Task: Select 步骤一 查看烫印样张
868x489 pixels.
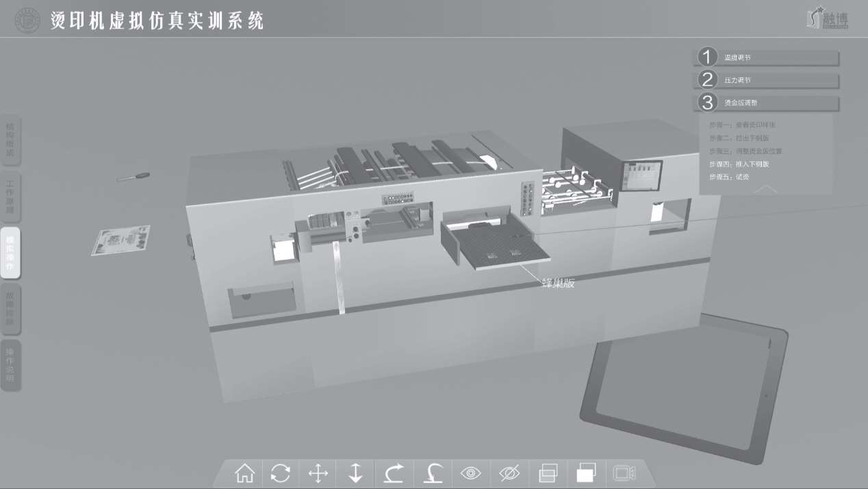Action: coord(743,125)
